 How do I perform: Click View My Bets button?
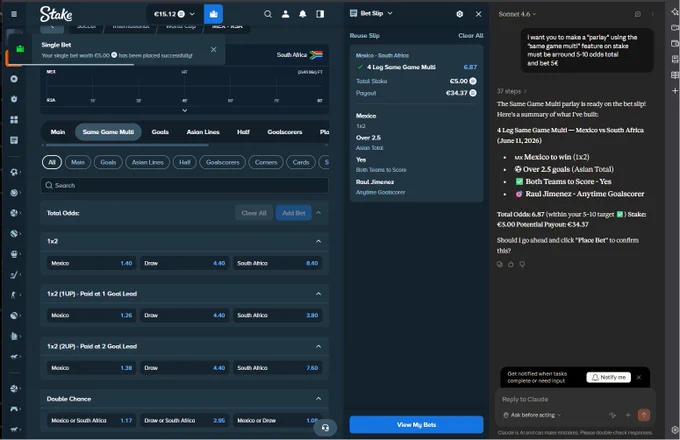coord(416,425)
